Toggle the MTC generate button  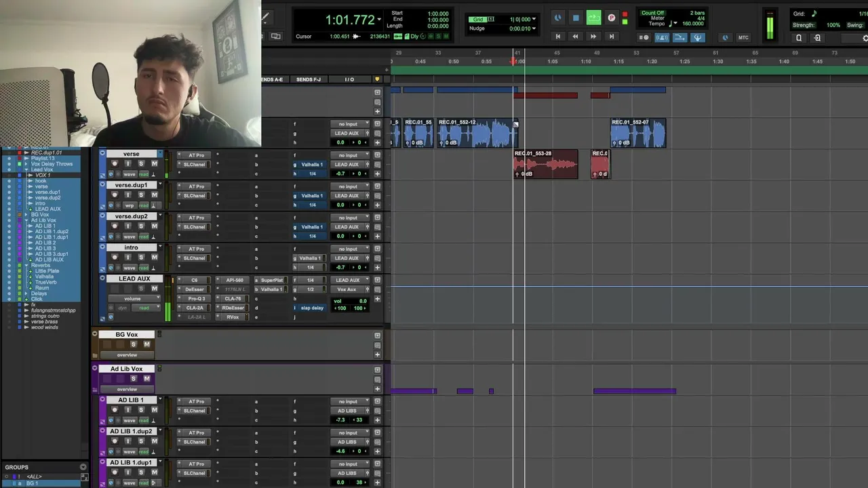[x=743, y=37]
